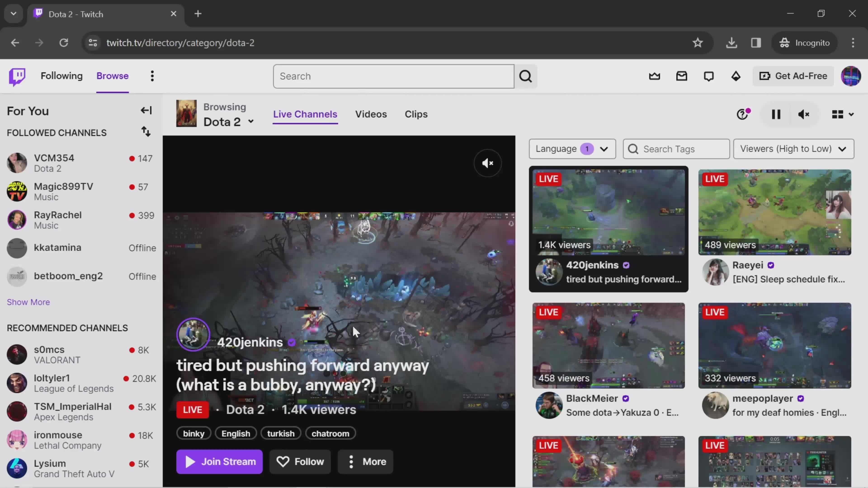Toggle mute in the directory toolbar

[804, 115]
